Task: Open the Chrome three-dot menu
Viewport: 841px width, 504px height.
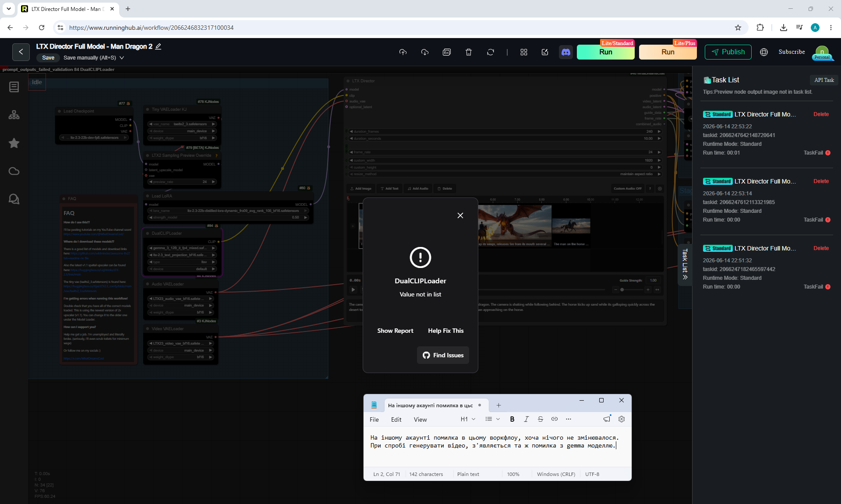Action: click(x=831, y=28)
